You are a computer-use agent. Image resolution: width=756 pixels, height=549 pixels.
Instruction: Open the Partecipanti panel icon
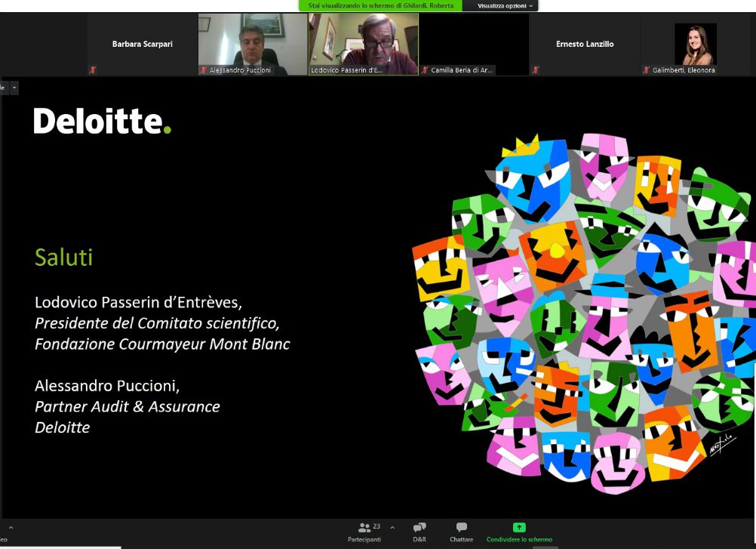(364, 527)
